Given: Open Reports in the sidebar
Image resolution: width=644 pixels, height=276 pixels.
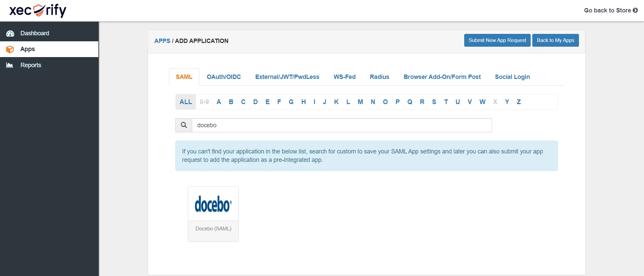Looking at the screenshot, I should 49,65.
